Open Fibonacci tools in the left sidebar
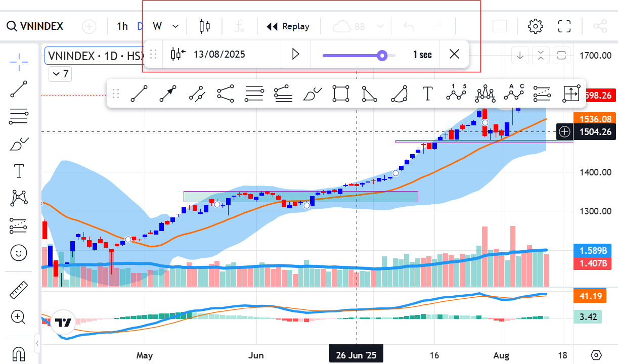The height and width of the screenshot is (364, 618). tap(19, 116)
